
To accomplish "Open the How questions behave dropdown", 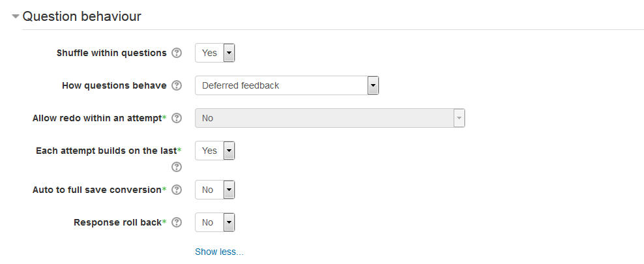I will 287,85.
